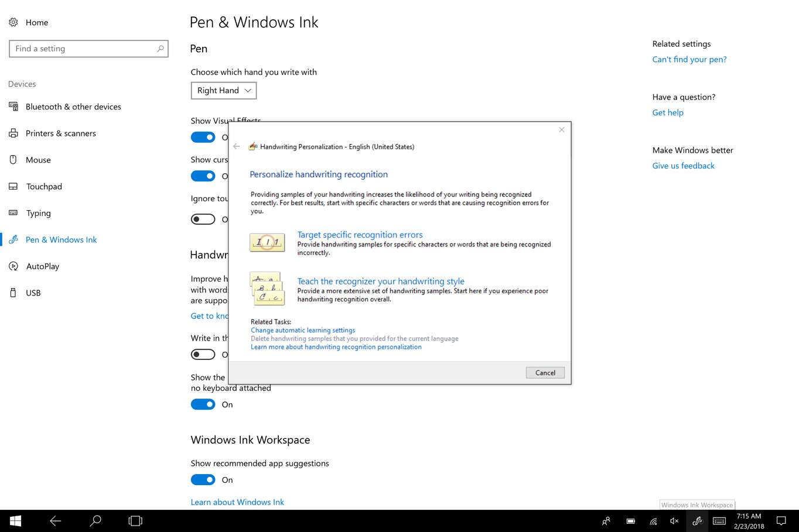Go to the USB settings page
Viewport: 799px width, 532px height.
click(x=33, y=293)
